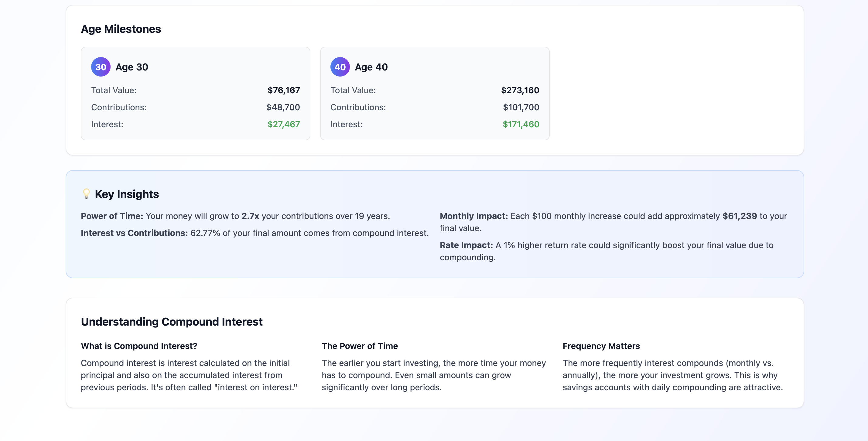Click the Rate Impact insight text
This screenshot has width=868, height=441.
(607, 251)
